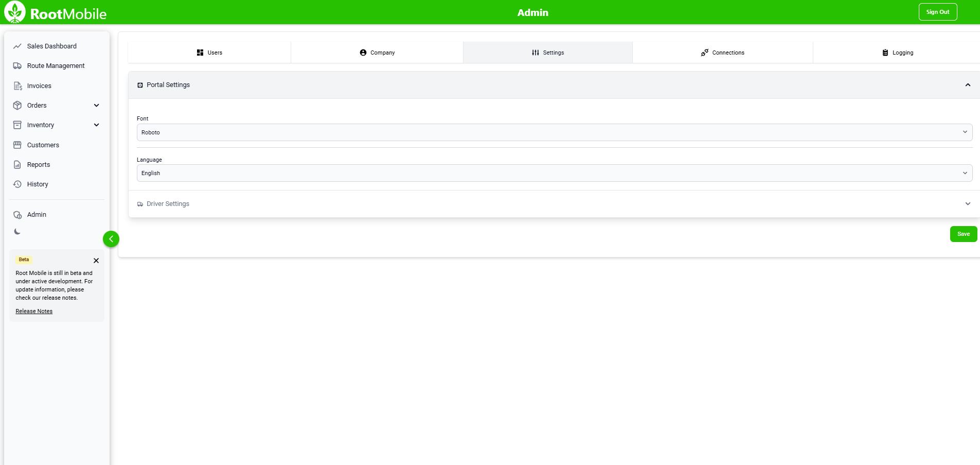Click the Settings tab sliders icon
The height and width of the screenshot is (465, 980).
click(x=536, y=53)
